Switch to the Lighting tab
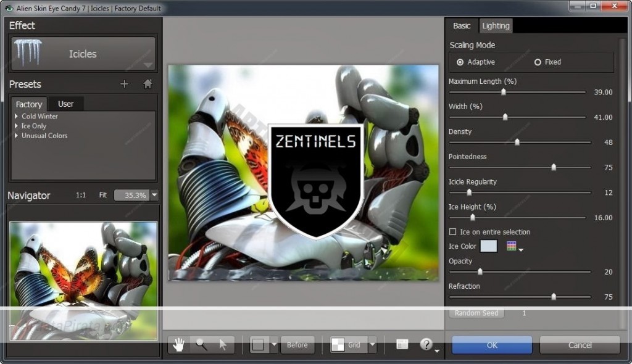This screenshot has height=364, width=632. click(496, 26)
